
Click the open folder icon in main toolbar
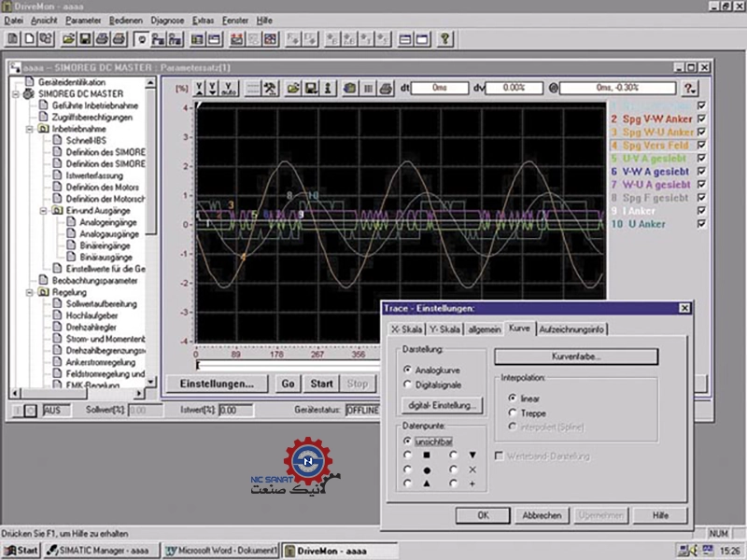(68, 39)
